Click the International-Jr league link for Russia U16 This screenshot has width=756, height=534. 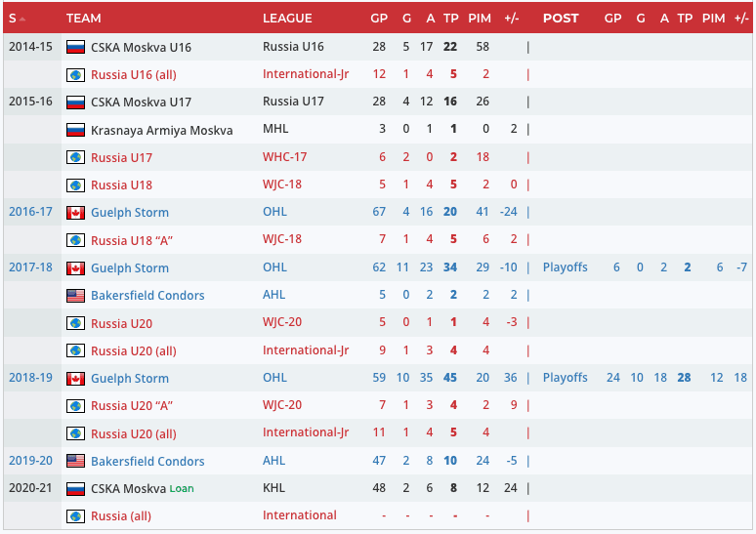[306, 74]
